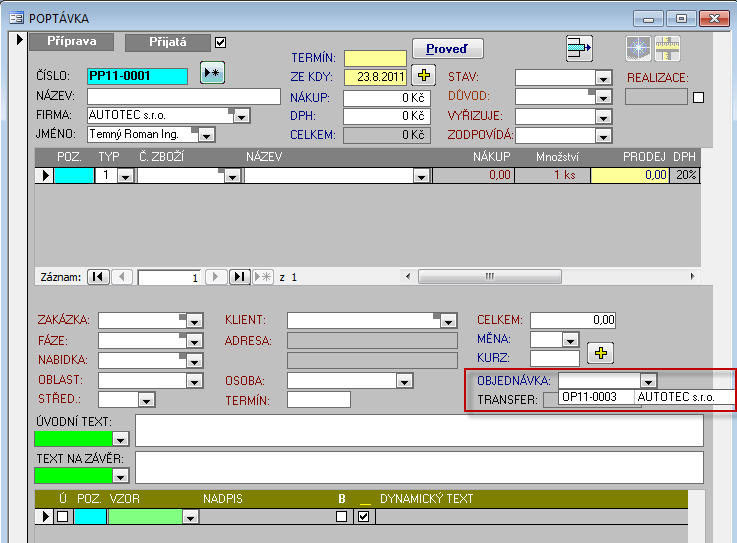Click the ZE KDY date field 23.8.2011

[375, 77]
